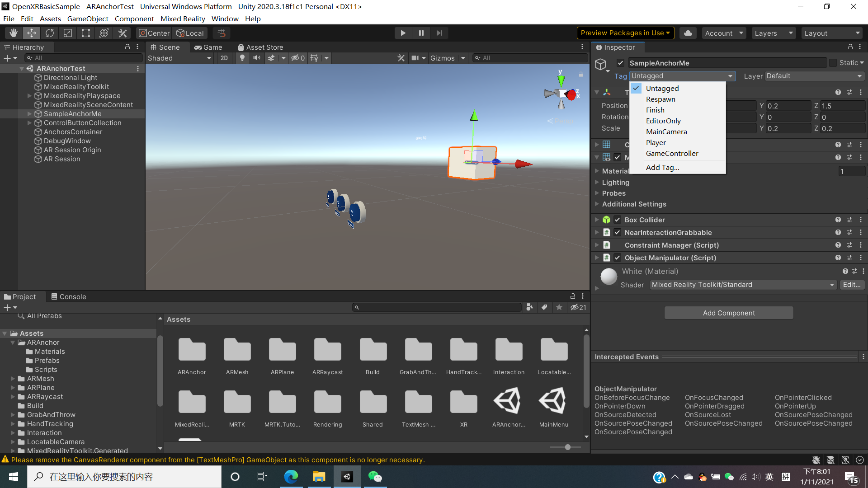Toggle 2D scene view mode
The height and width of the screenshot is (488, 868).
(224, 58)
